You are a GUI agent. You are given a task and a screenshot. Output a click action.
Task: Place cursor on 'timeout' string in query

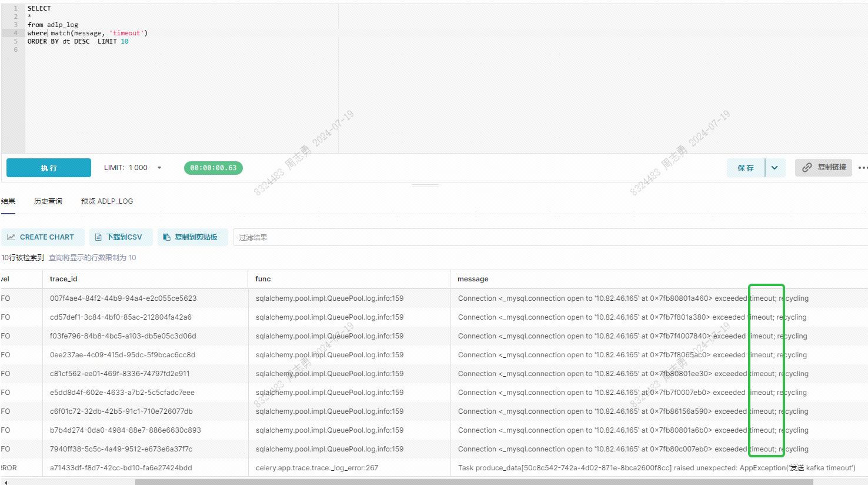pyautogui.click(x=127, y=33)
